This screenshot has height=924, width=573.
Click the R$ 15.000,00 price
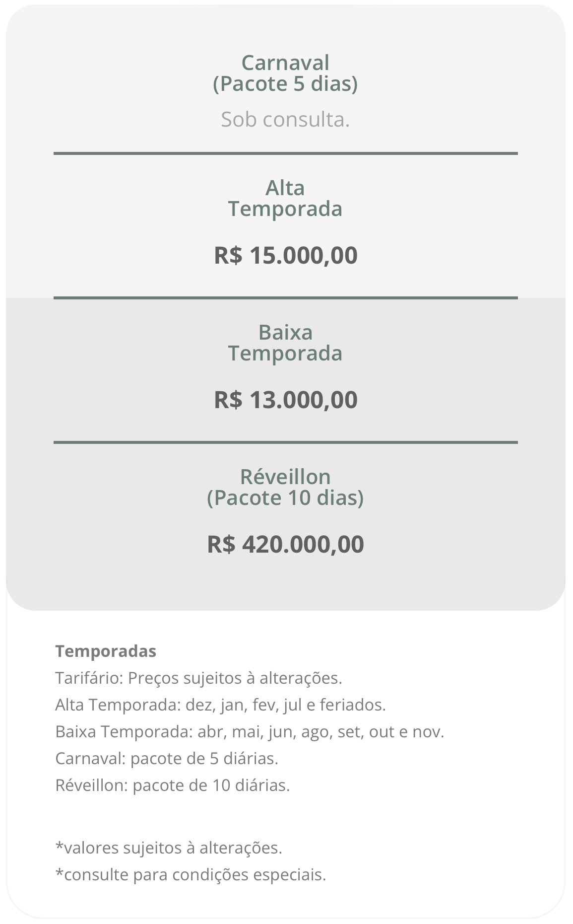tap(285, 255)
